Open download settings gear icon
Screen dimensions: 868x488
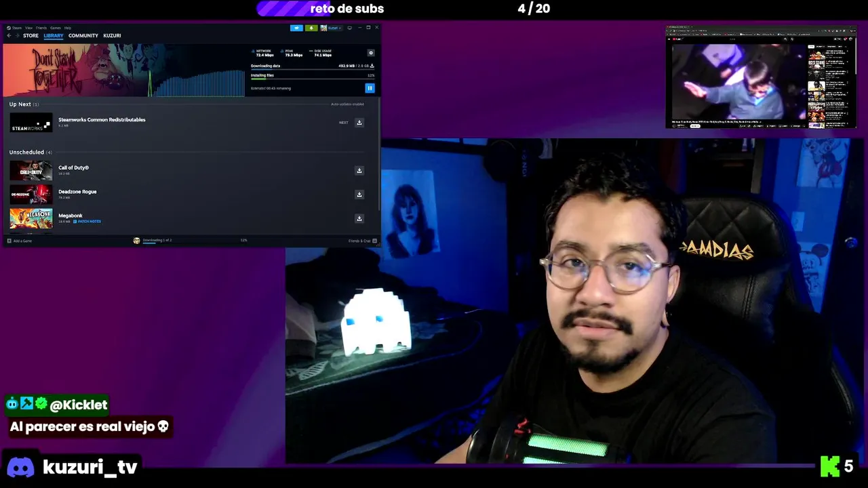[x=370, y=53]
